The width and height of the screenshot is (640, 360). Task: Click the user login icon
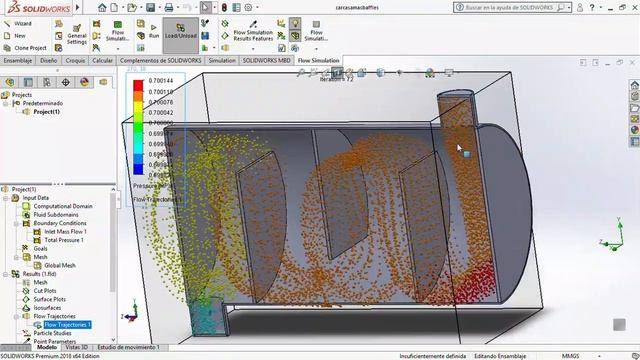580,7
